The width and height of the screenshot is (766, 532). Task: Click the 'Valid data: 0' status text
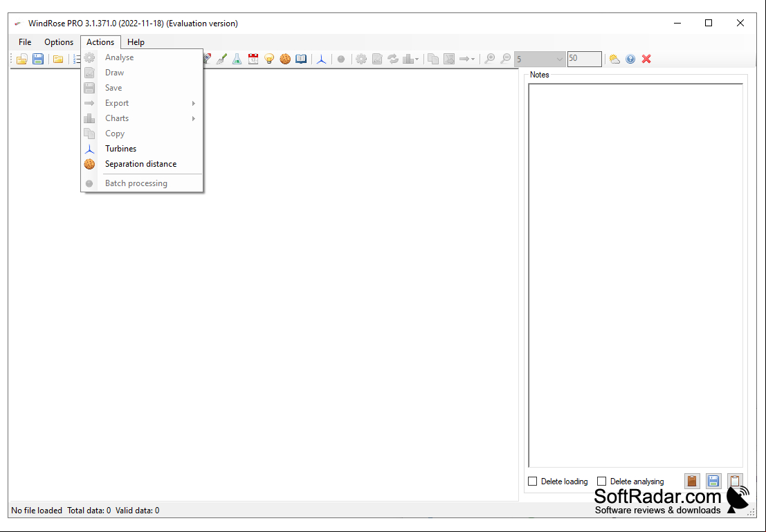point(137,511)
